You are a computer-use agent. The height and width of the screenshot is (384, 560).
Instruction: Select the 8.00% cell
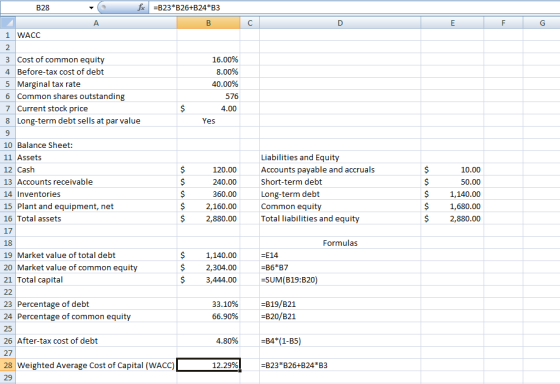[x=208, y=72]
